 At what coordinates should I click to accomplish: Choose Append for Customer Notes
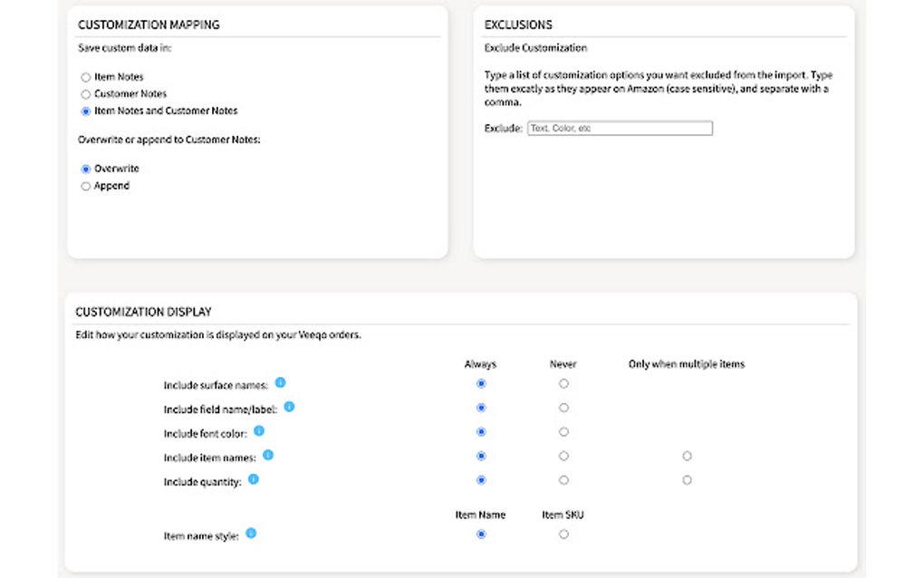click(x=86, y=187)
